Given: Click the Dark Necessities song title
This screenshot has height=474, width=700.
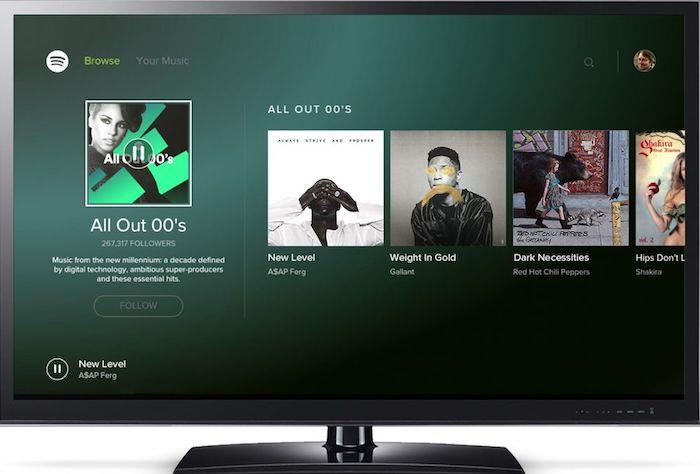Looking at the screenshot, I should point(551,258).
